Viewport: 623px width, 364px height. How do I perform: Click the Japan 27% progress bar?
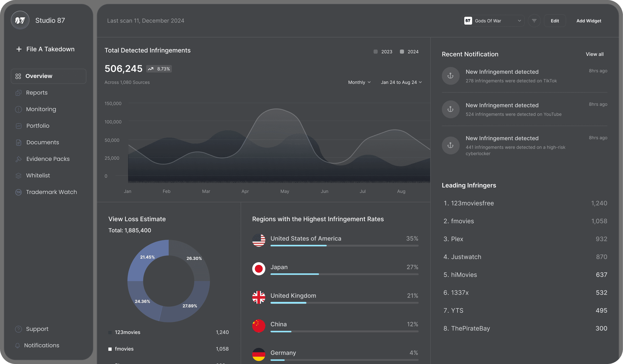(x=344, y=274)
